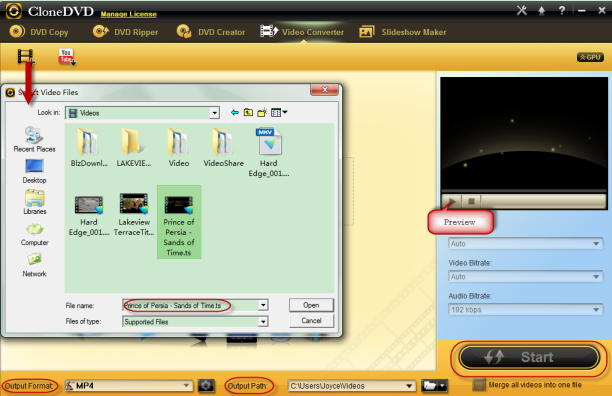Toggle the GPU acceleration badge

pos(590,57)
